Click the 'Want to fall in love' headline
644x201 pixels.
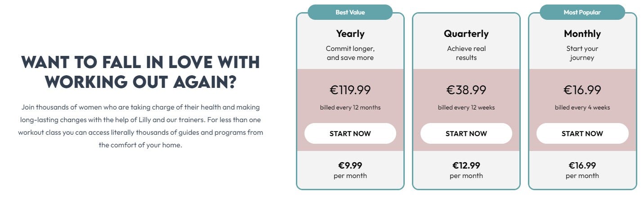(x=140, y=71)
